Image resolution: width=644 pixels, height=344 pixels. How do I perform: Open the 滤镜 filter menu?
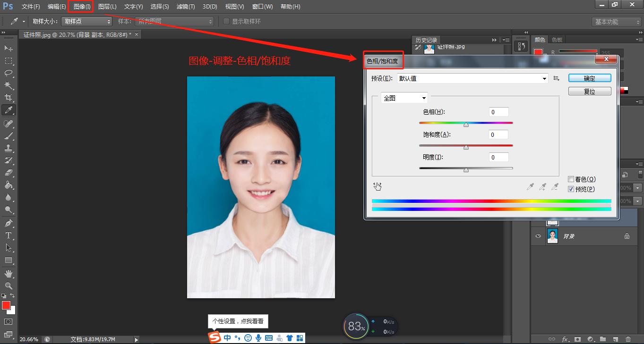(185, 7)
